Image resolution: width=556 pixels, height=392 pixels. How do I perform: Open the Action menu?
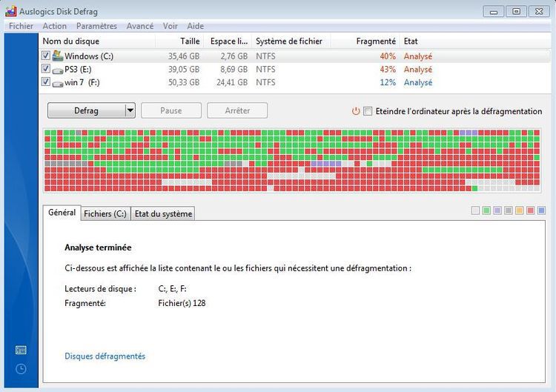[x=54, y=26]
